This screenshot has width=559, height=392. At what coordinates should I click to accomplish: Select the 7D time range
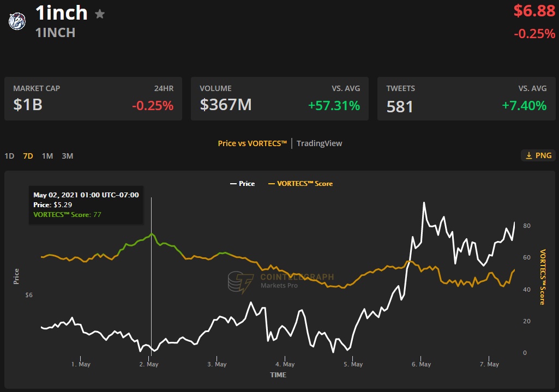click(x=28, y=156)
